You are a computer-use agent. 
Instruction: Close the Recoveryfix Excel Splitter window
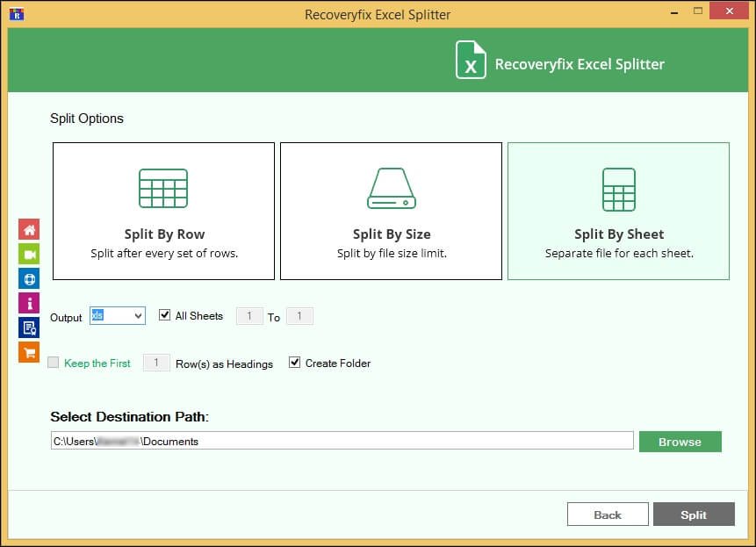click(x=729, y=11)
